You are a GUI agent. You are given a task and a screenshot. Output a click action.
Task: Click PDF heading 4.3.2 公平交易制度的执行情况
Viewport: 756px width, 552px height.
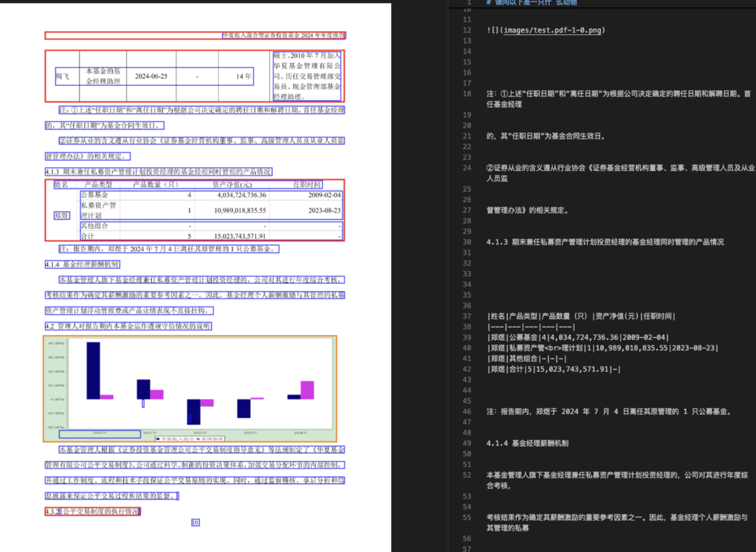pos(93,511)
